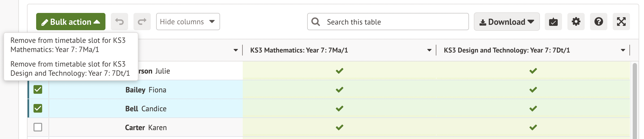
Task: Check the Carter Karen row checkbox
Action: coord(38,127)
